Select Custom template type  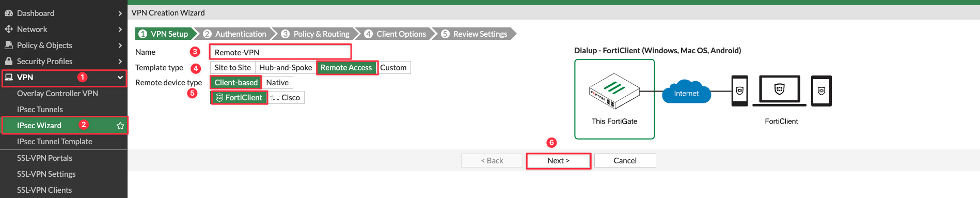pyautogui.click(x=393, y=68)
